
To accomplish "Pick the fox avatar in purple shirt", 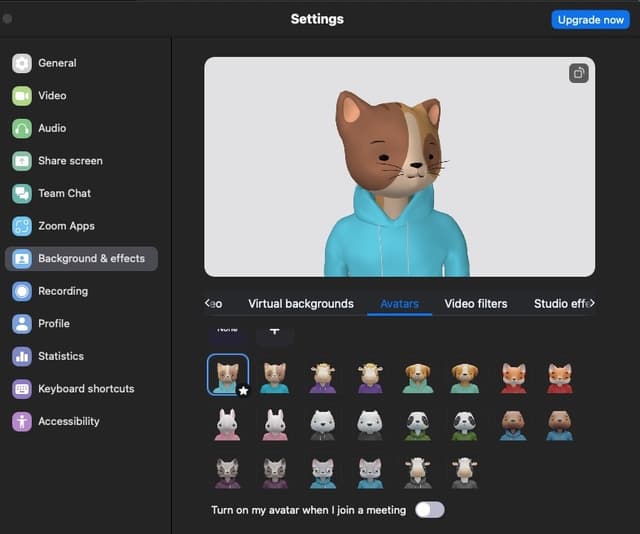I will click(x=513, y=377).
